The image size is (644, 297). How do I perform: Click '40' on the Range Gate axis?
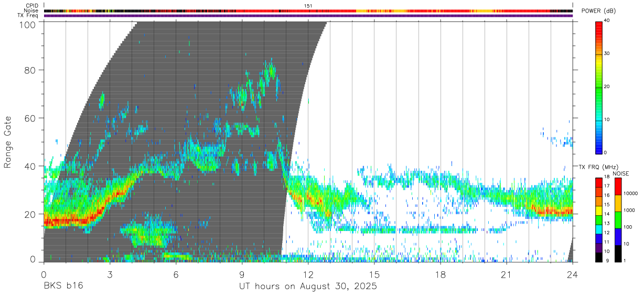point(31,166)
